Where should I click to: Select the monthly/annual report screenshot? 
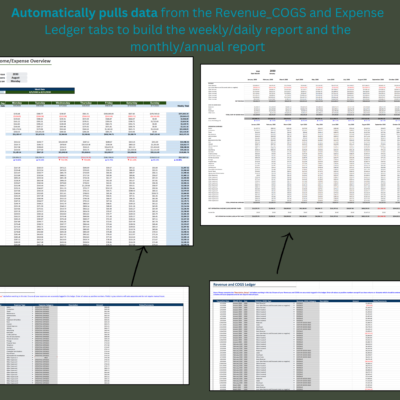(x=300, y=145)
